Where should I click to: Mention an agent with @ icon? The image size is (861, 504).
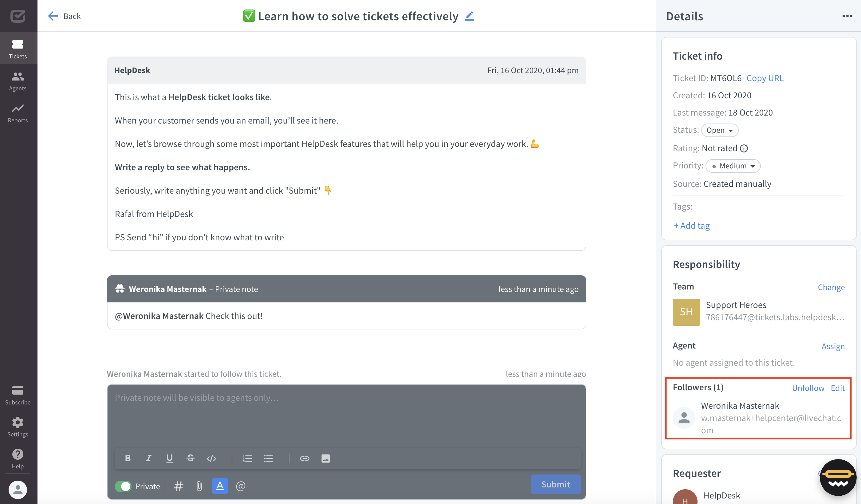click(x=241, y=486)
